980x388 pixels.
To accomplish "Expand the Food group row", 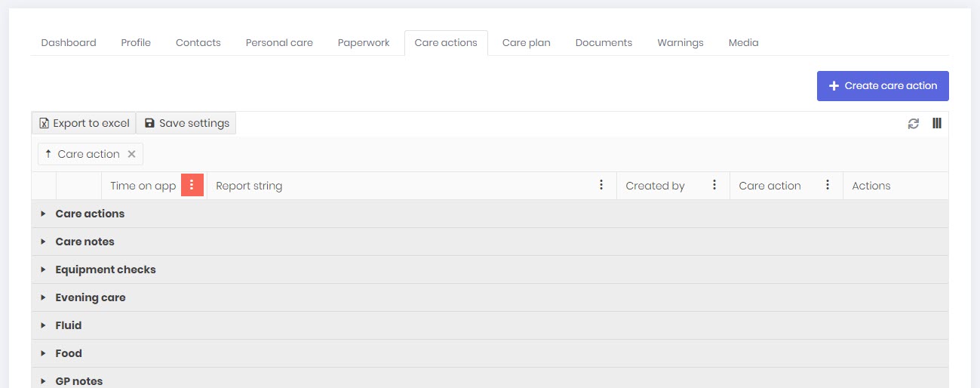I will point(43,353).
